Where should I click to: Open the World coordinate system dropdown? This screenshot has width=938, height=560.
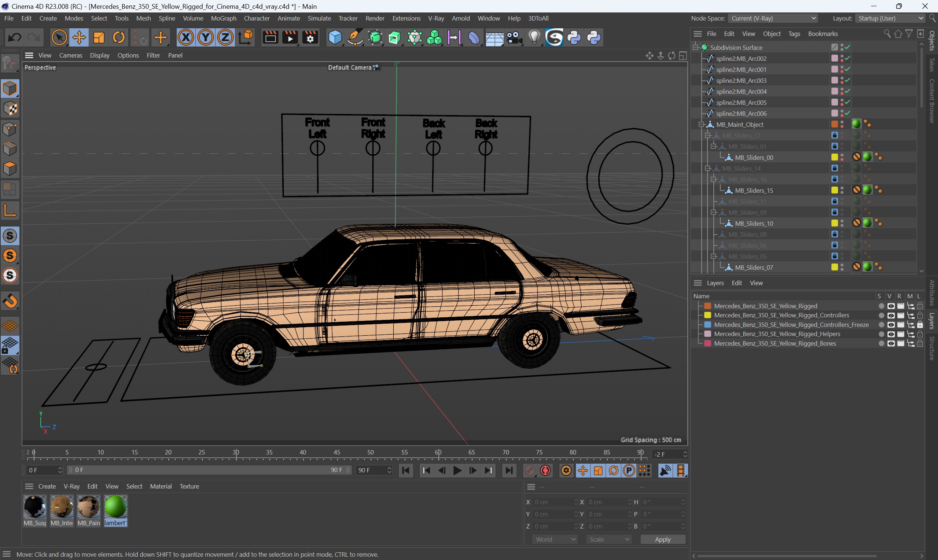pos(555,539)
